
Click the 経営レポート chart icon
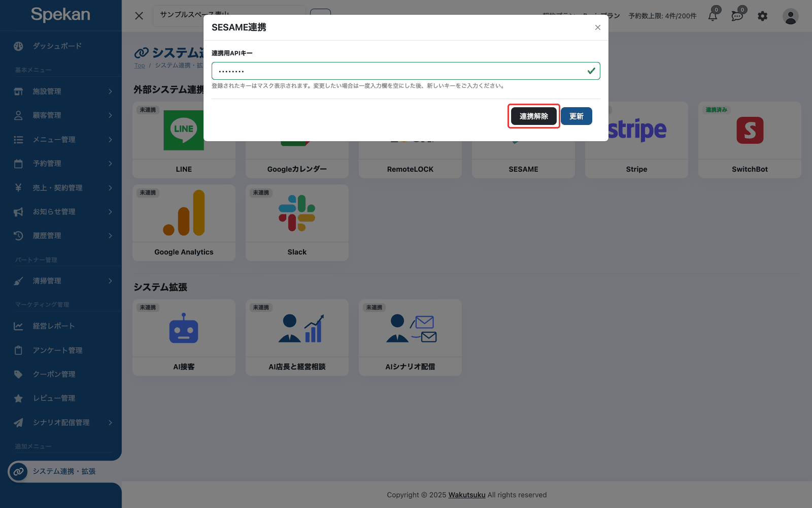pyautogui.click(x=18, y=326)
